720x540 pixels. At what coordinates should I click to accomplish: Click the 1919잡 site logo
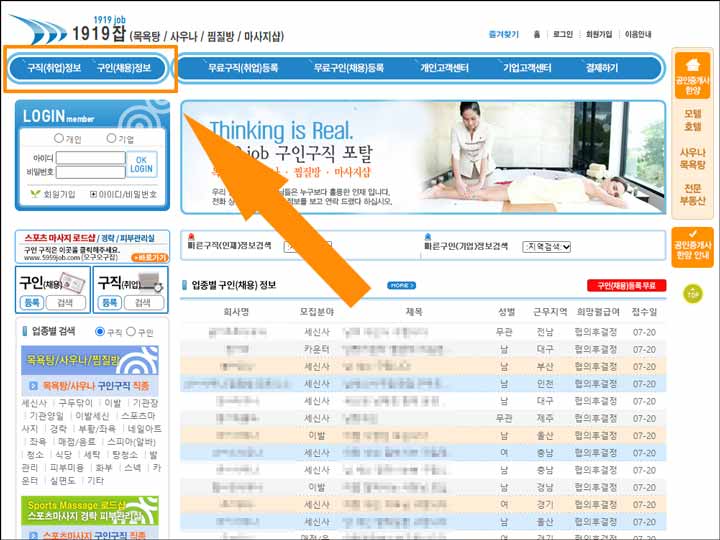pos(147,29)
